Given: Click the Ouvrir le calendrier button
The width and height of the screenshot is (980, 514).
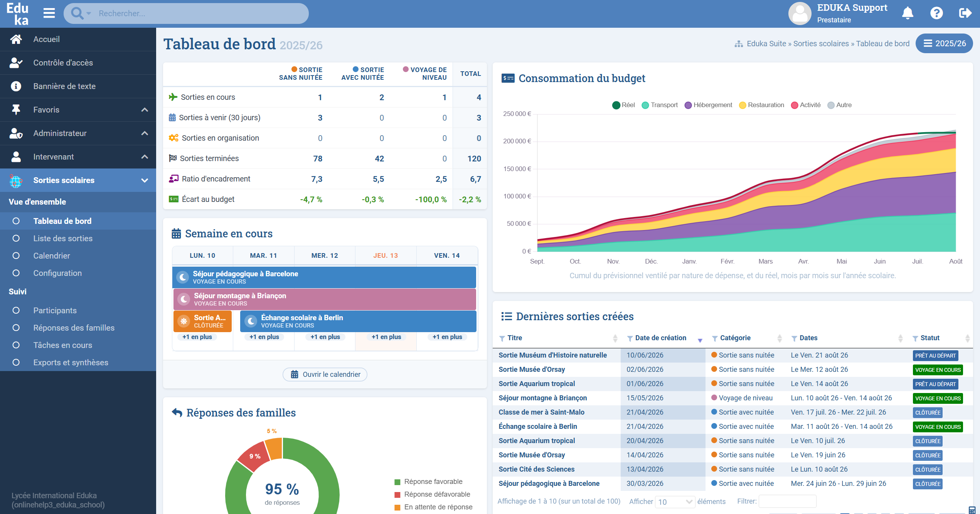Looking at the screenshot, I should (325, 375).
